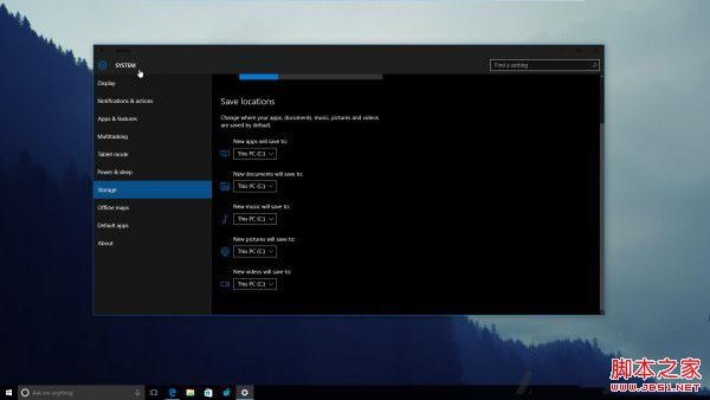Open the Windows Start menu
710x400 pixels.
click(x=8, y=392)
